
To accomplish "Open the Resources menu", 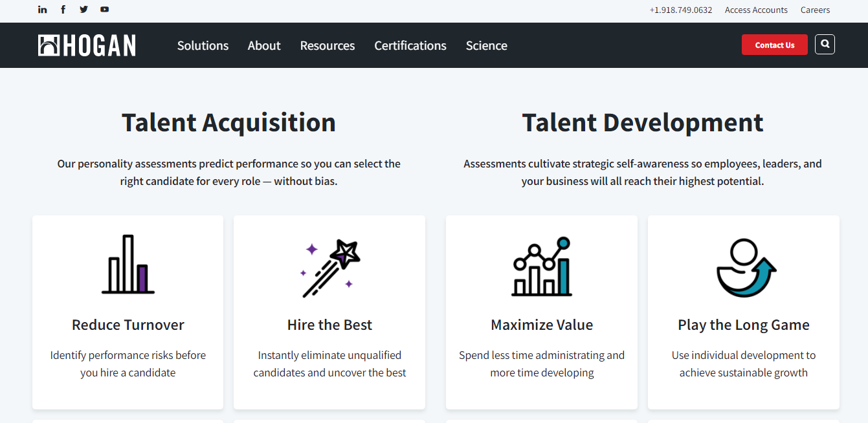I will [327, 45].
